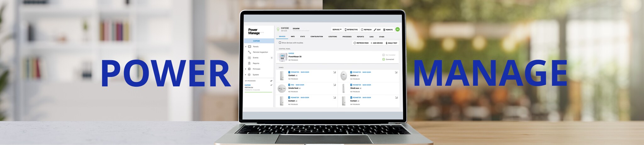
Task: Switch to the Devices tab
Action: click(x=282, y=37)
